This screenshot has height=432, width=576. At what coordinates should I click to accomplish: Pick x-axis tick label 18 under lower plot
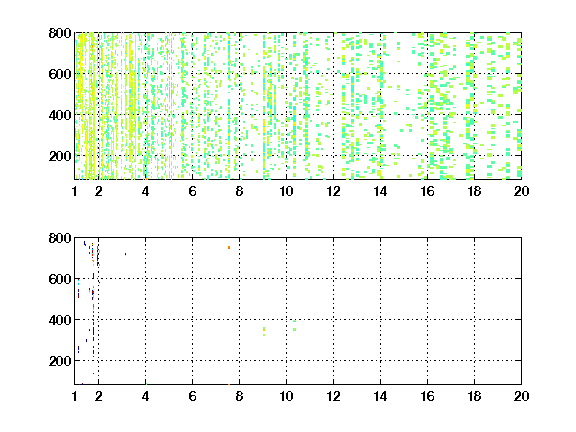tap(474, 396)
